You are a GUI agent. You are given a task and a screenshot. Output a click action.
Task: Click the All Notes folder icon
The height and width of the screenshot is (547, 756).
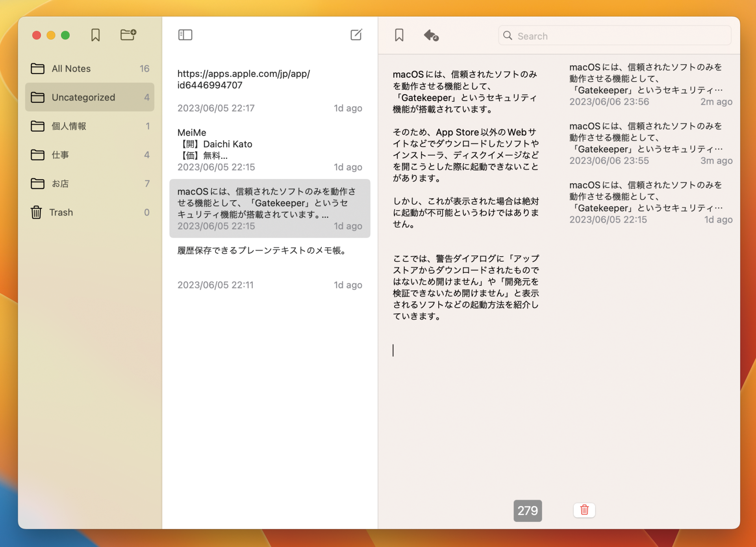[37, 69]
